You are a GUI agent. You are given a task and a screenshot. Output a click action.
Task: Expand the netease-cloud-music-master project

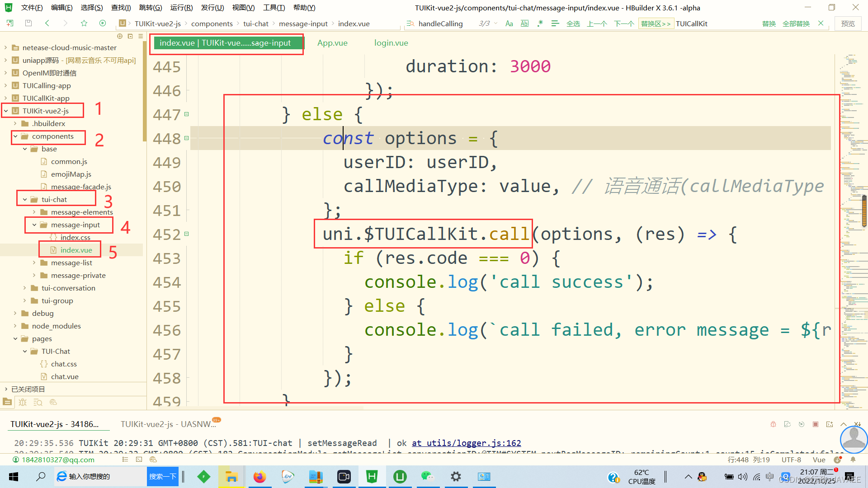(x=5, y=47)
